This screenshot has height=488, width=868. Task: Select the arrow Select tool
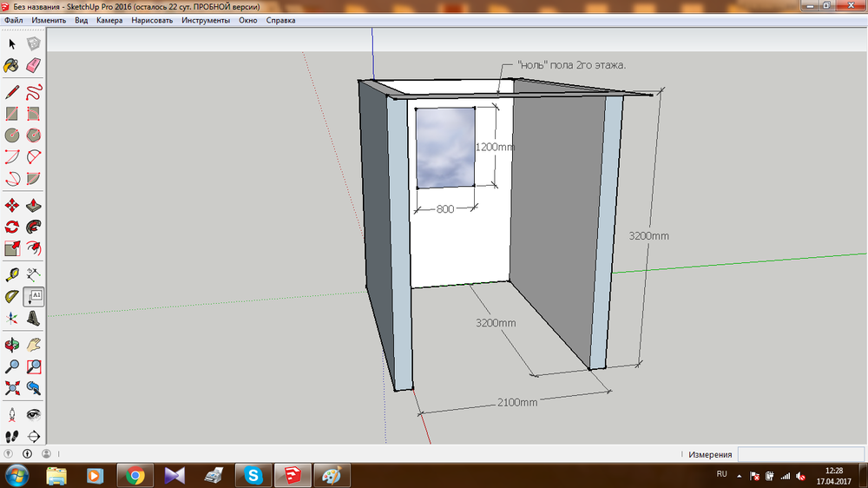pyautogui.click(x=12, y=43)
